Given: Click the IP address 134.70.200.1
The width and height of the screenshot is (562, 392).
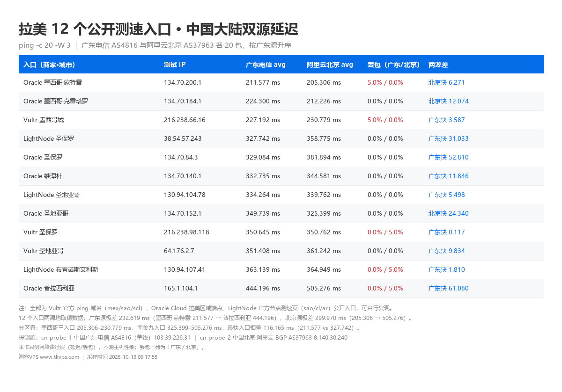Looking at the screenshot, I should tap(183, 82).
